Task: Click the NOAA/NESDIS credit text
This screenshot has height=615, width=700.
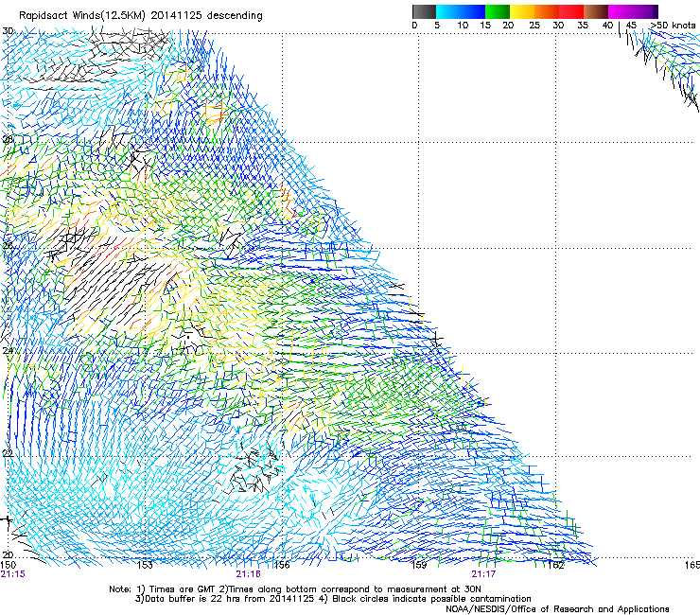Action: [557, 608]
